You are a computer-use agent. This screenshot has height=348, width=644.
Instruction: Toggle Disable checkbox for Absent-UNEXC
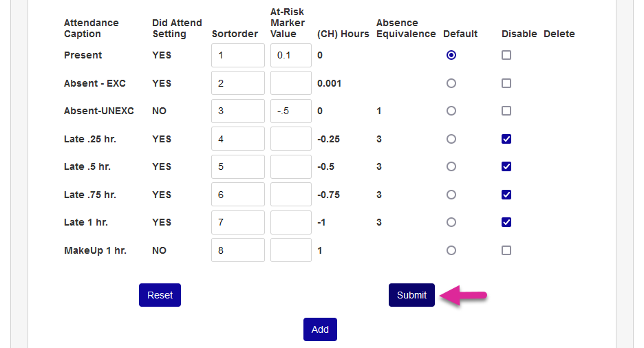click(x=506, y=111)
